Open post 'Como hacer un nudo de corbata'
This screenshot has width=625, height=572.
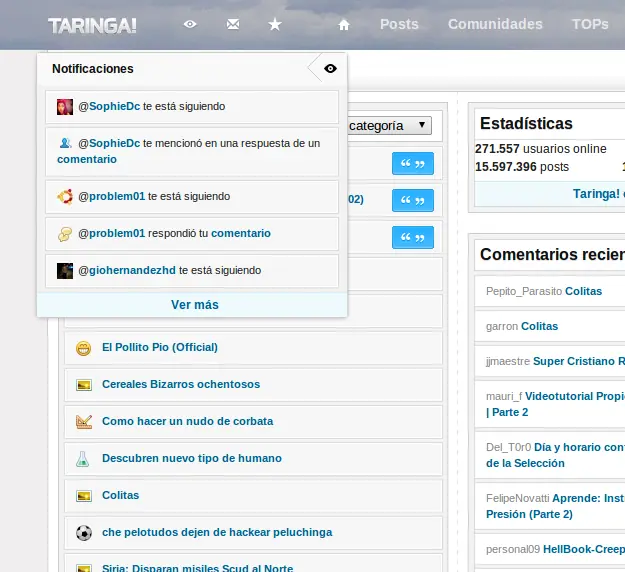click(x=188, y=422)
